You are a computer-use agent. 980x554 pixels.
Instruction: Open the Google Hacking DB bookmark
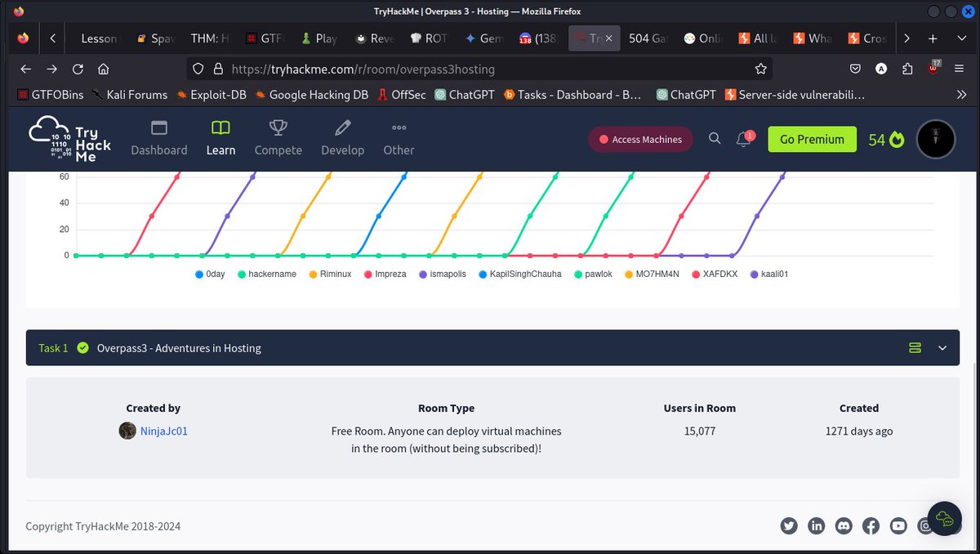point(311,95)
